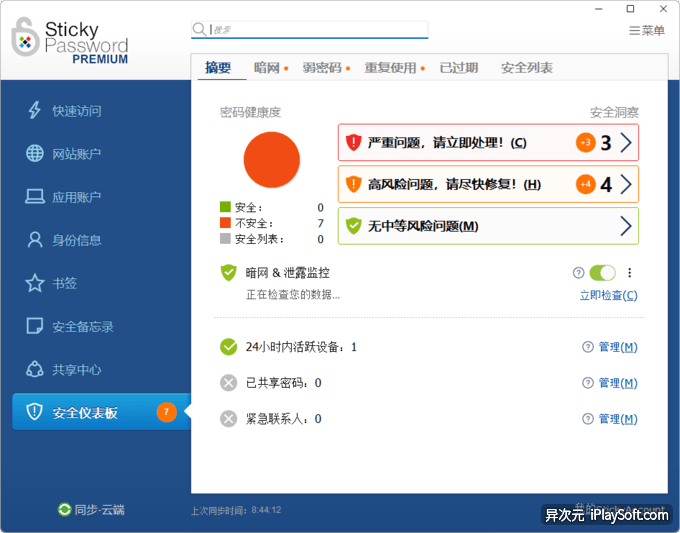Image resolution: width=680 pixels, height=533 pixels.
Task: Click help icon next to 活跃设备 管理
Action: coord(588,347)
